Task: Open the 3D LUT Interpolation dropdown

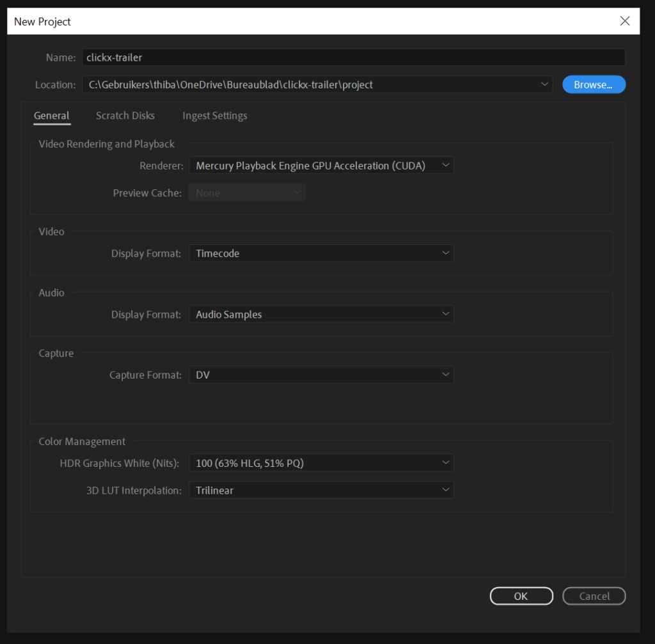Action: click(321, 490)
